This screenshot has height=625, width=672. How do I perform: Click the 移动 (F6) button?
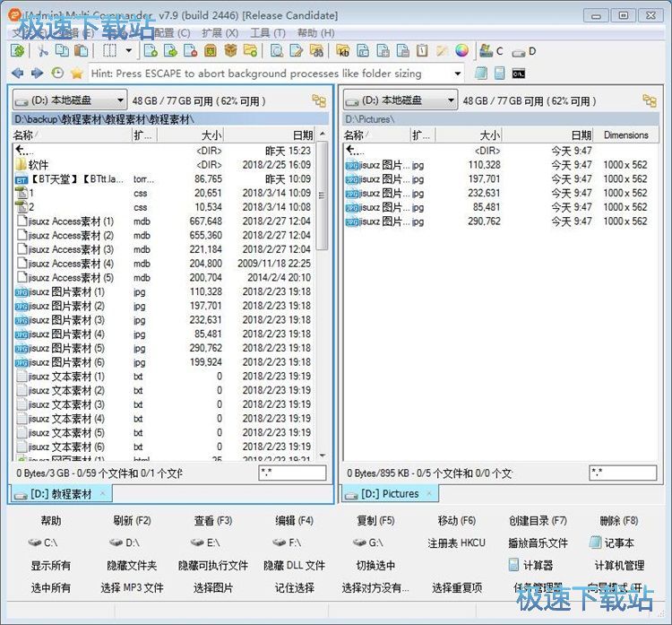(457, 521)
